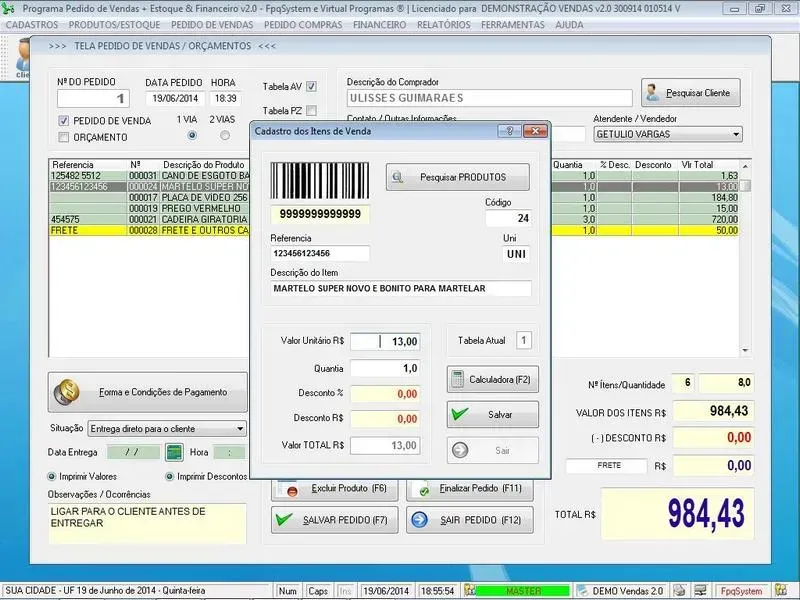Open the RELATÓRIOS menu
Viewport: 800px width, 600px height.
pyautogui.click(x=443, y=24)
